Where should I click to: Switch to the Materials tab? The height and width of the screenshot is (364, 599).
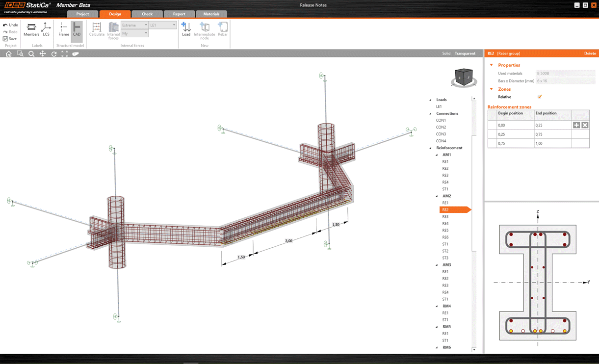211,14
